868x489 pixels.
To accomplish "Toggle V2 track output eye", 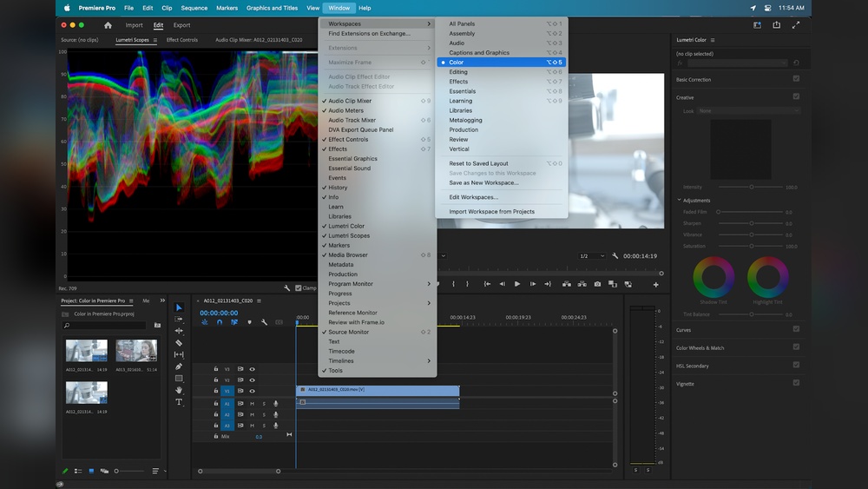I will point(252,380).
